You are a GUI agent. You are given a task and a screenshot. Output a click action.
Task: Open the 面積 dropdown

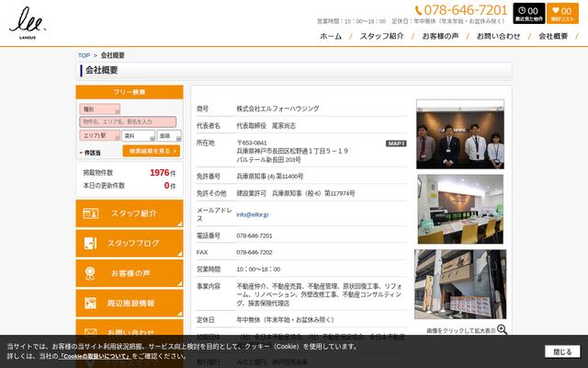tap(169, 135)
